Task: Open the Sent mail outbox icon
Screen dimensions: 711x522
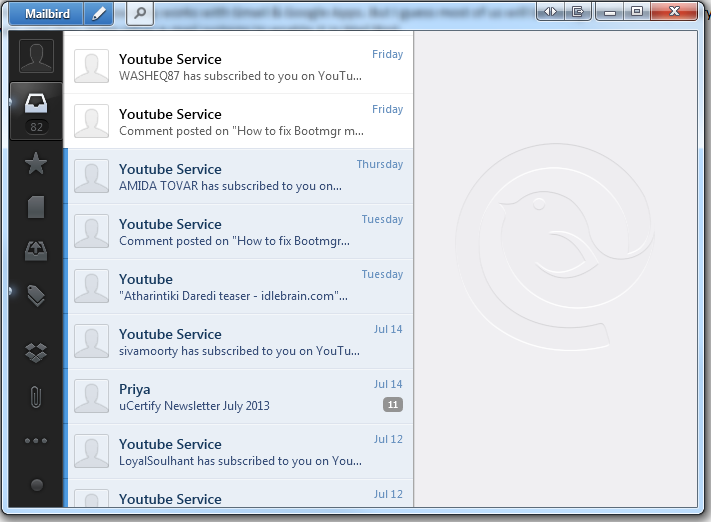Action: tap(36, 251)
